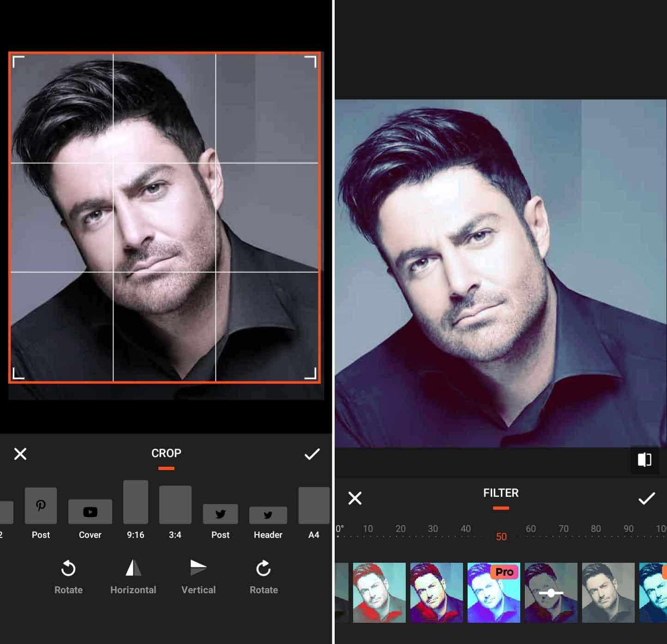Confirm the crop with the checkmark
667x644 pixels.
312,454
